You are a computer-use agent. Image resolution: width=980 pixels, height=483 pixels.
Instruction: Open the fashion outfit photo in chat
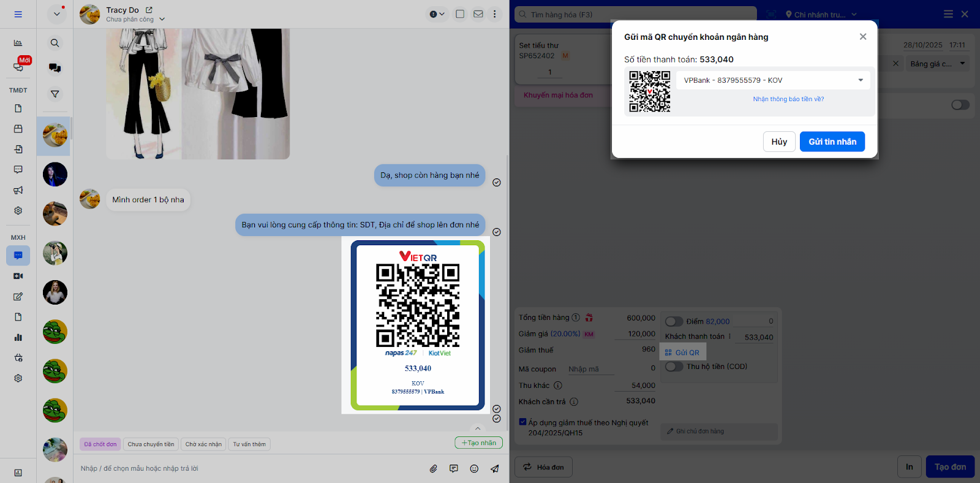click(x=198, y=94)
